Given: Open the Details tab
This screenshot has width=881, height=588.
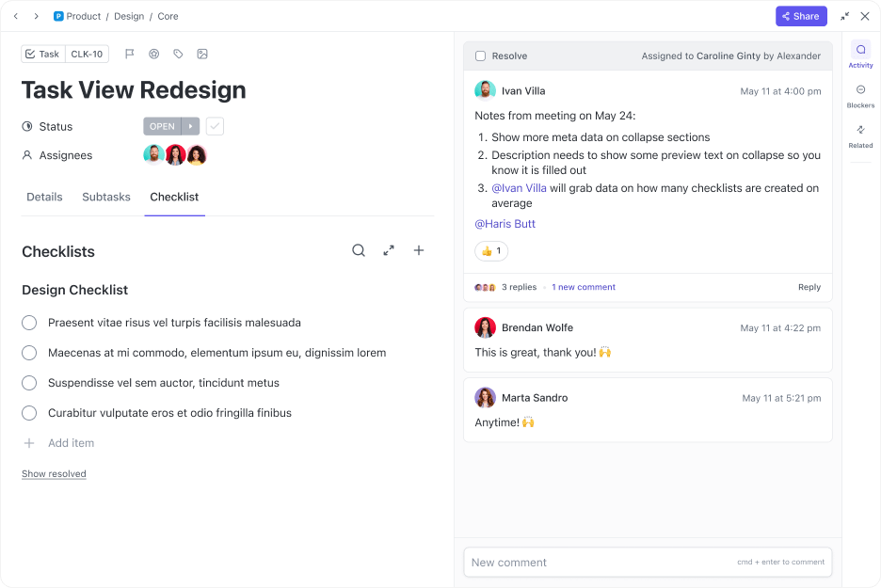Looking at the screenshot, I should pos(42,197).
